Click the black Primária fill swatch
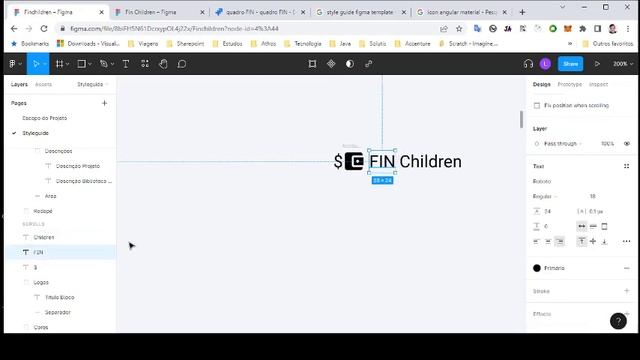 click(537, 268)
